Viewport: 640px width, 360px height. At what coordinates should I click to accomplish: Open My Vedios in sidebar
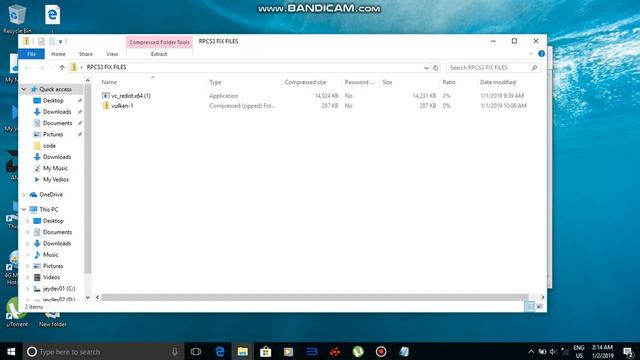point(56,180)
